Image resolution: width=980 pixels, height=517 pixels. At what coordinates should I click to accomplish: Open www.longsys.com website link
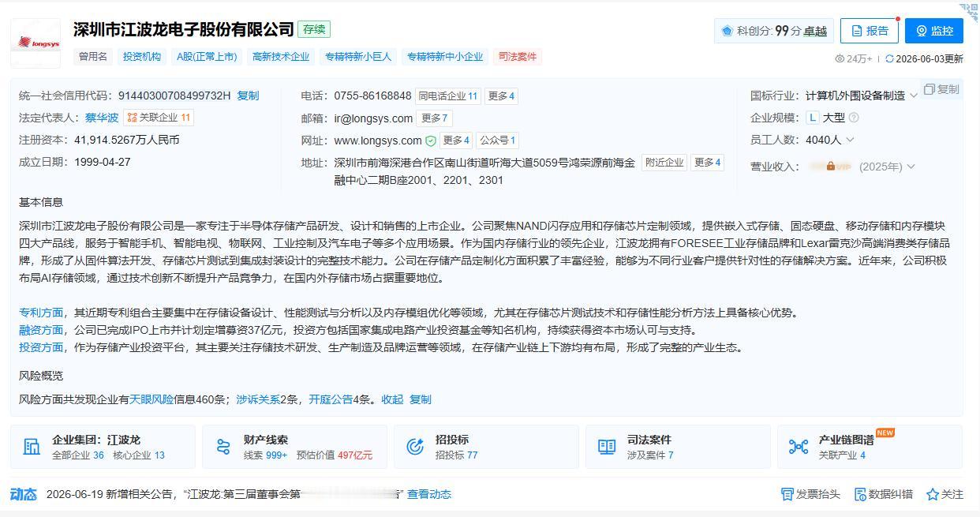(378, 140)
